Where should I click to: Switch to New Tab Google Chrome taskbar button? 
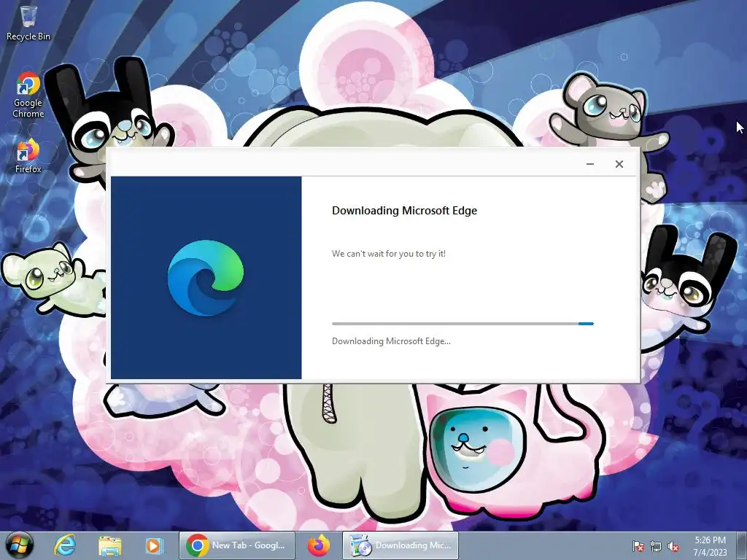click(237, 545)
